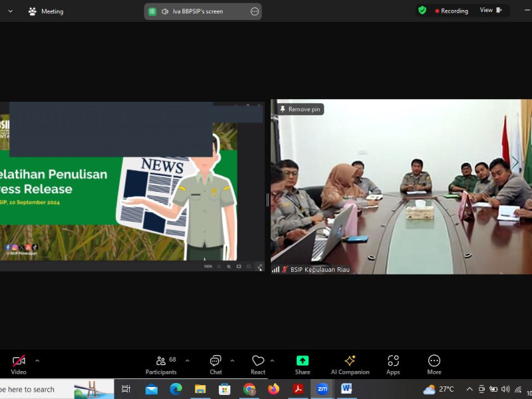This screenshot has width=532, height=399.
Task: Open the Zoom Apps panel
Action: click(x=393, y=364)
